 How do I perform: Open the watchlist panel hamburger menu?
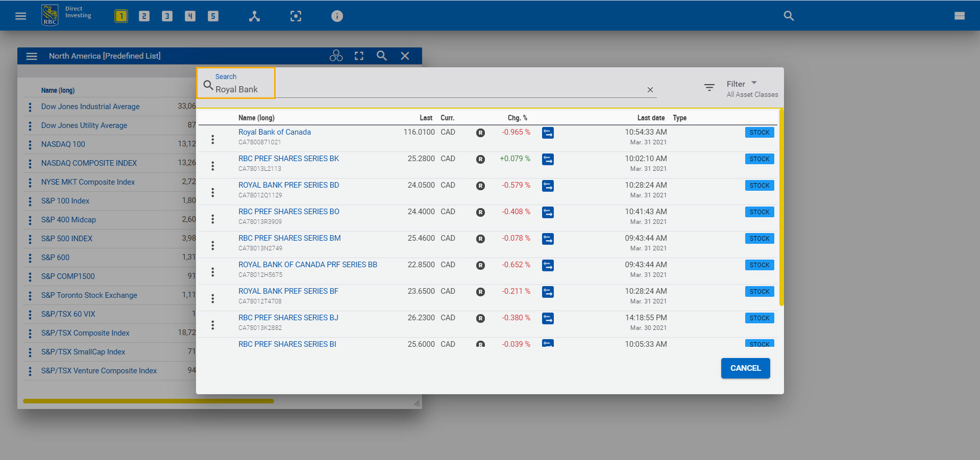click(x=32, y=56)
